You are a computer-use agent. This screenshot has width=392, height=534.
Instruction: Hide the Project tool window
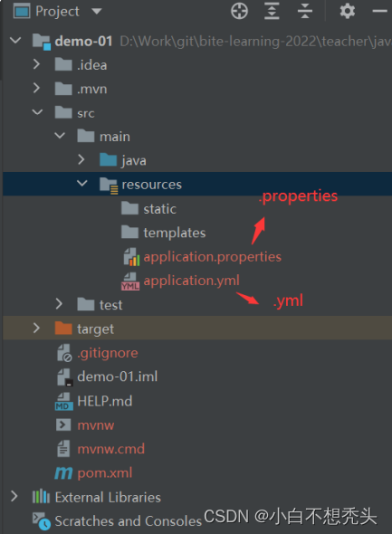pyautogui.click(x=379, y=11)
